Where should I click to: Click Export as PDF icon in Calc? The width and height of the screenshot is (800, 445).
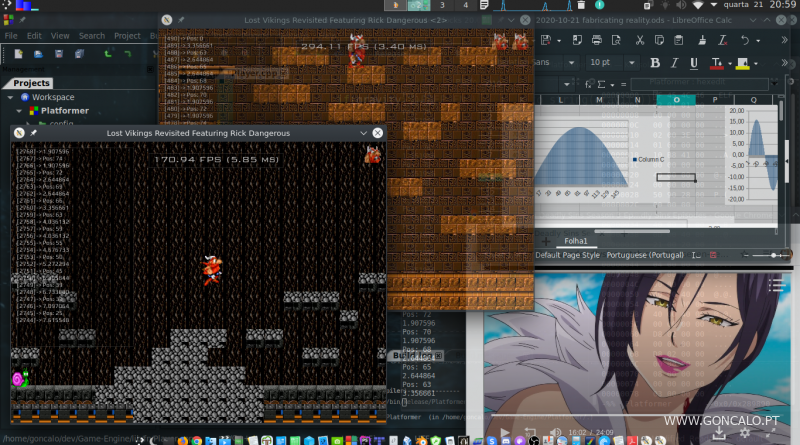(577, 40)
